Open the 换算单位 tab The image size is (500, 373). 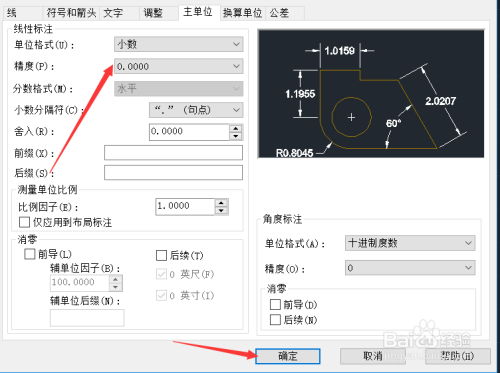243,13
